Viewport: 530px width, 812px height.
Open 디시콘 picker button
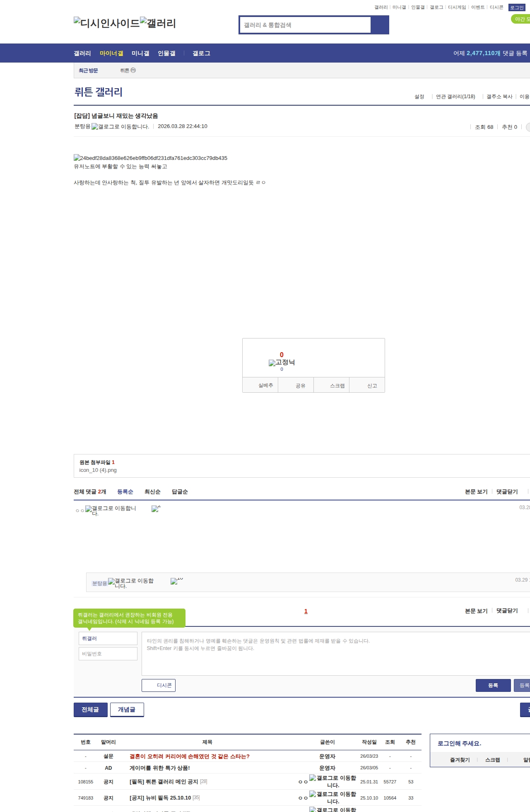tap(159, 685)
